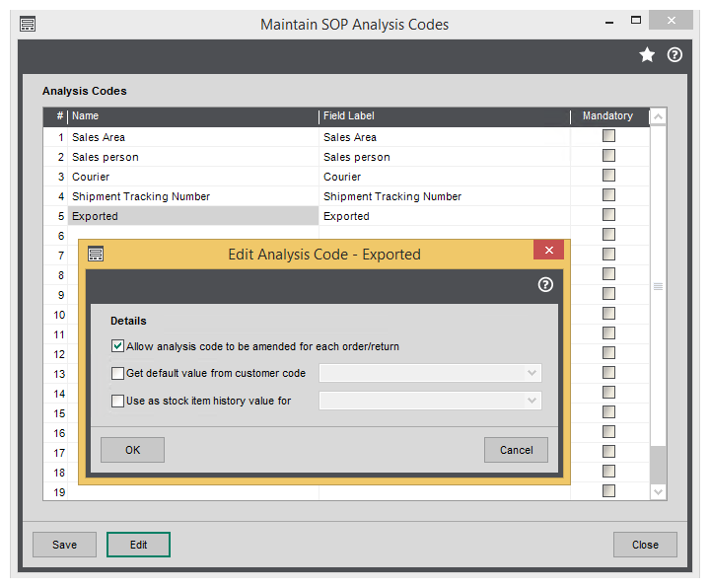Tick Mandatory checkbox for Sales Area
The width and height of the screenshot is (710, 588).
(608, 136)
